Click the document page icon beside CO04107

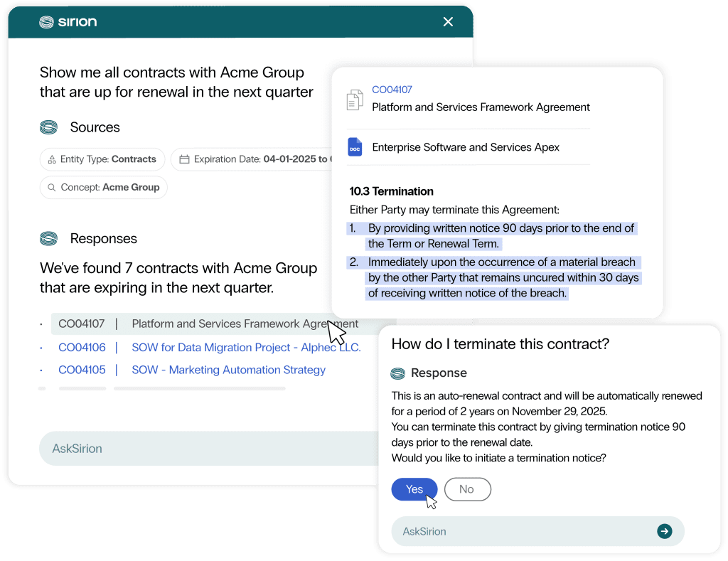click(355, 100)
